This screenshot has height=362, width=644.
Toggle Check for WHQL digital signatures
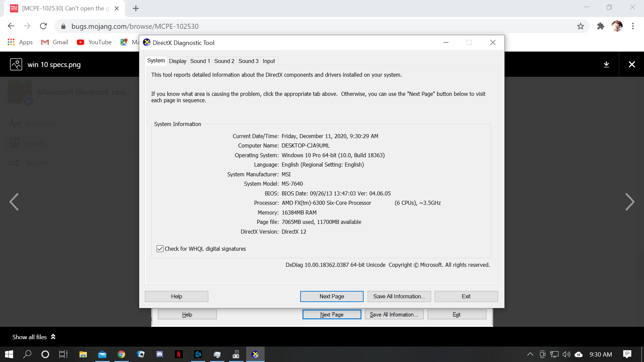pos(160,249)
